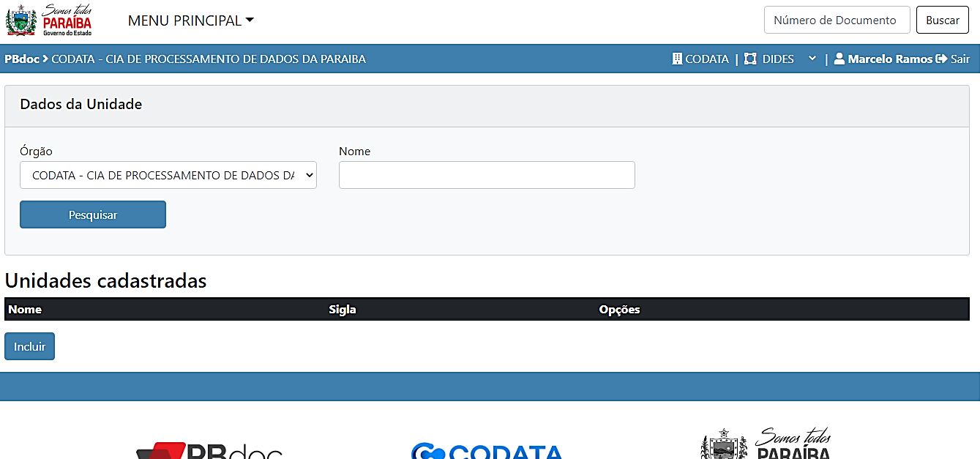Click the DIDES unit square icon
This screenshot has width=980, height=459.
[750, 59]
